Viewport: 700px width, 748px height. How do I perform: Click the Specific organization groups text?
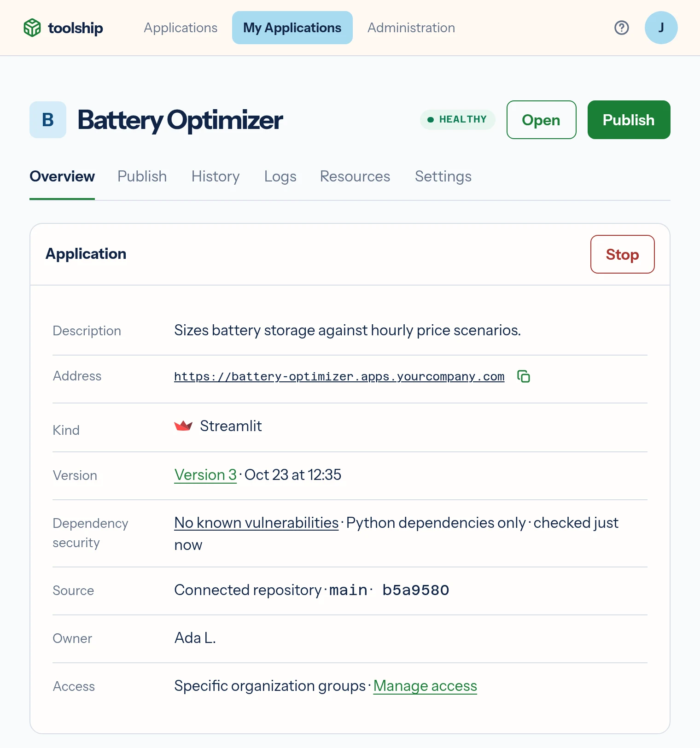click(x=270, y=686)
